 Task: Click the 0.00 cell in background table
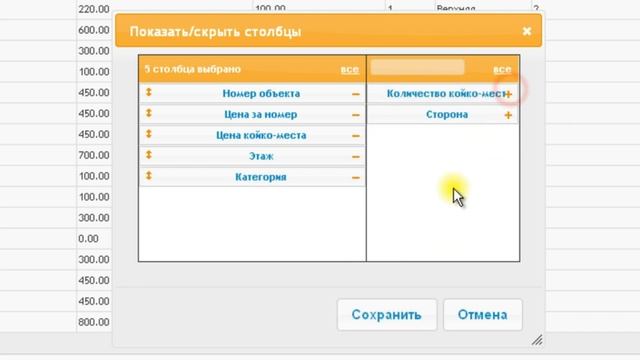(x=89, y=238)
